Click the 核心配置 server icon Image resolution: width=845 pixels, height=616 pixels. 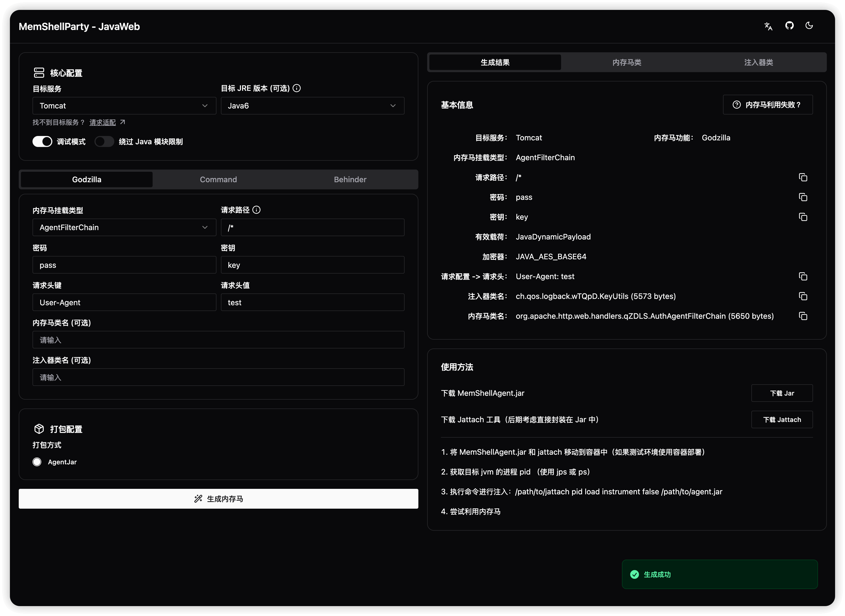click(39, 72)
